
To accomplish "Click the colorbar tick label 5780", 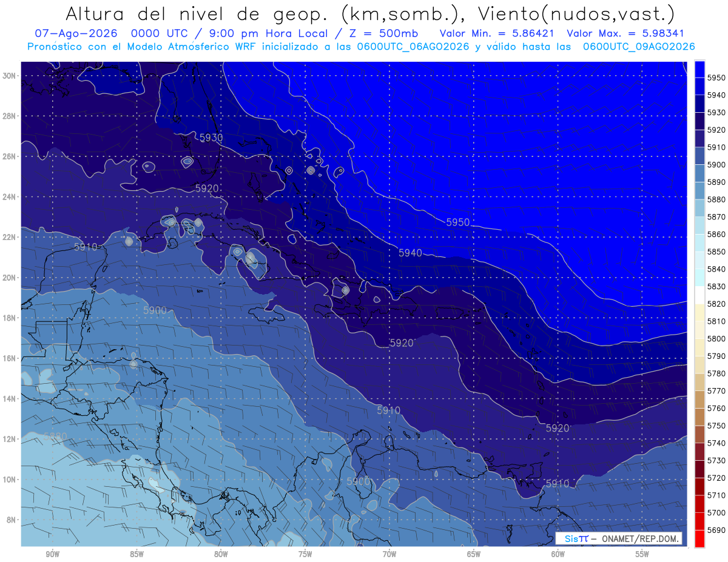I will point(716,373).
